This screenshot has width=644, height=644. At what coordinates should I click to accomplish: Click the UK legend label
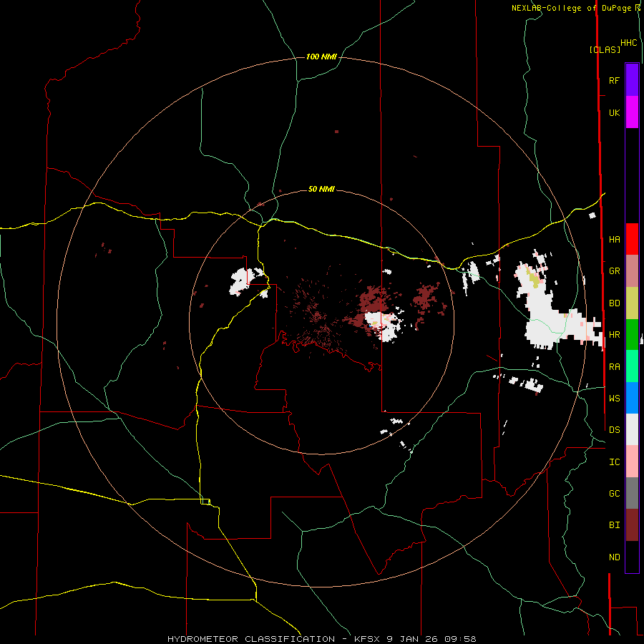pos(614,112)
